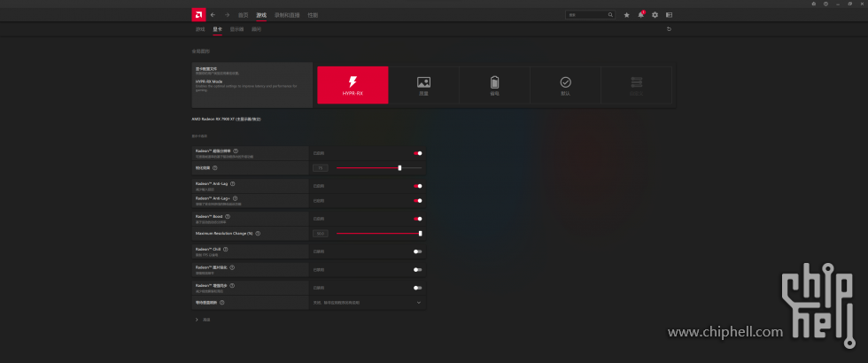
Task: Open help for 等待垂直刷新
Action: click(x=222, y=303)
